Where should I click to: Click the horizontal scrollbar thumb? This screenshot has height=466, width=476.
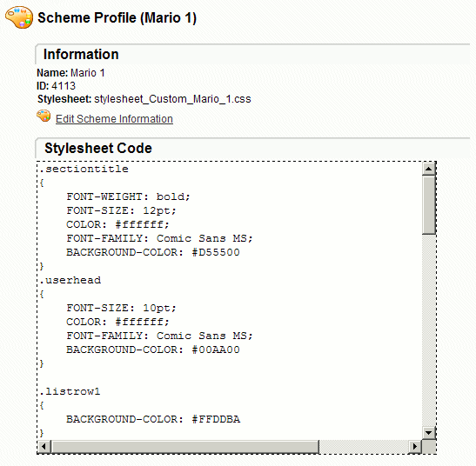pos(184,446)
